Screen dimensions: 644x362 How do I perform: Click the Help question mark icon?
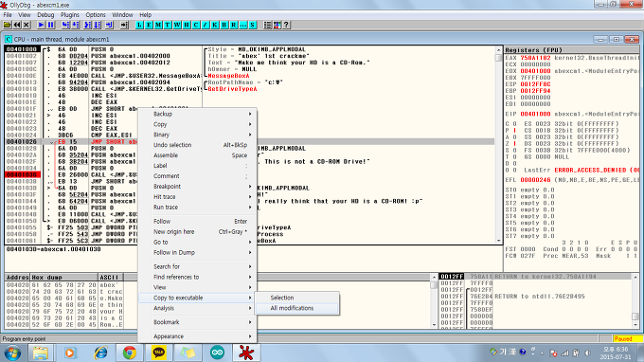click(287, 25)
